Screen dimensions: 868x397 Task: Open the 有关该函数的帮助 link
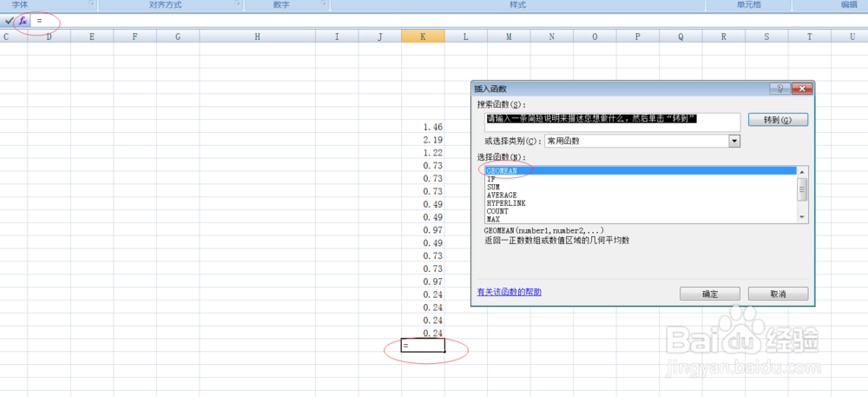click(510, 293)
